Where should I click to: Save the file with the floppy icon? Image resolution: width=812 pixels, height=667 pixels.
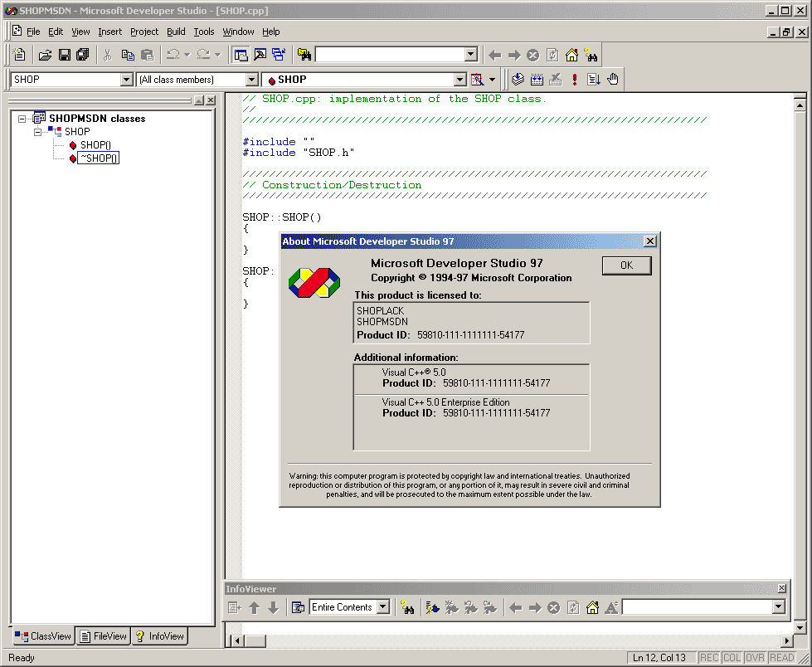(64, 55)
